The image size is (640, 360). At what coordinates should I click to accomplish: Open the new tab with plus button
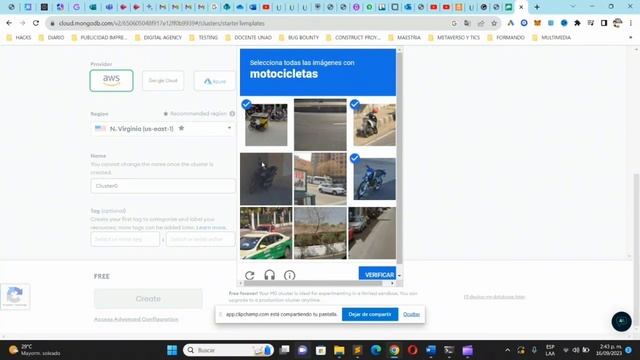point(537,7)
